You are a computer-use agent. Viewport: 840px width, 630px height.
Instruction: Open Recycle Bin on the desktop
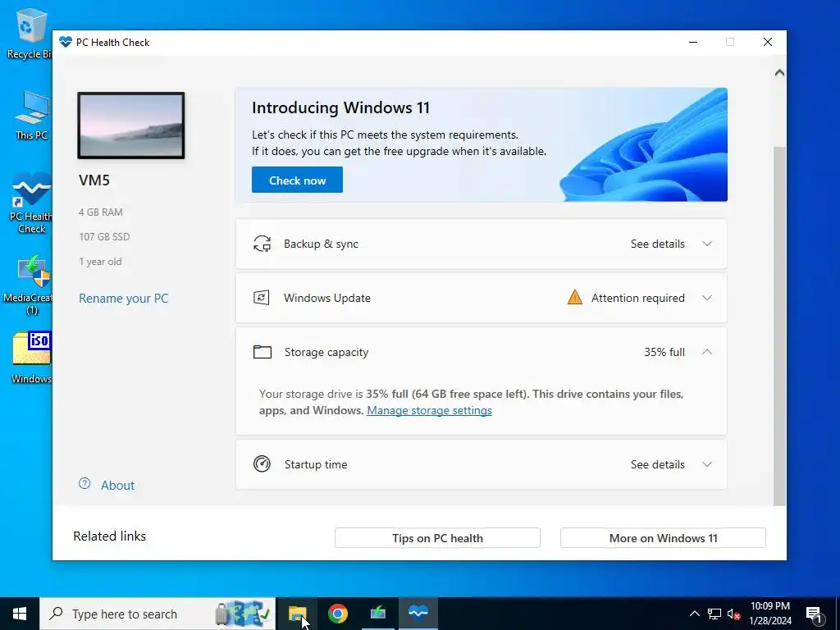click(x=30, y=33)
